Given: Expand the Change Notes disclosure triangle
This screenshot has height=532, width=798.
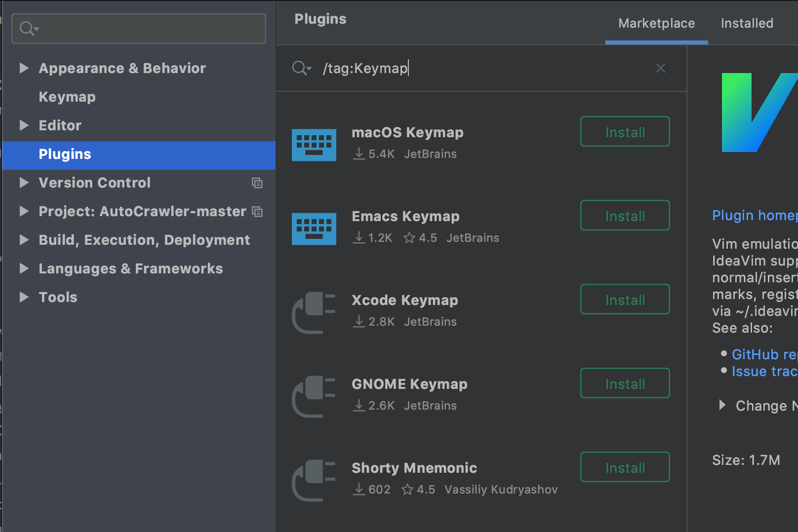Looking at the screenshot, I should (722, 405).
